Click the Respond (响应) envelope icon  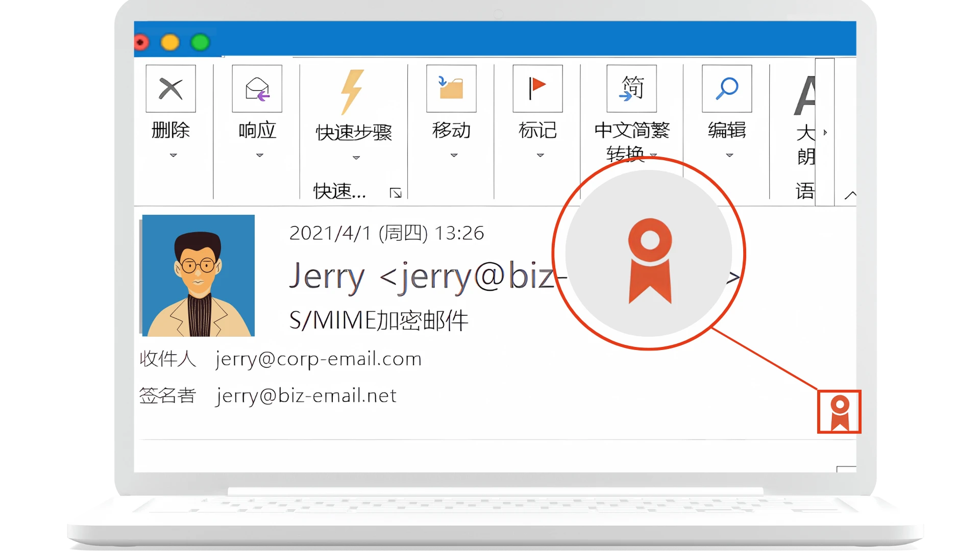257,89
